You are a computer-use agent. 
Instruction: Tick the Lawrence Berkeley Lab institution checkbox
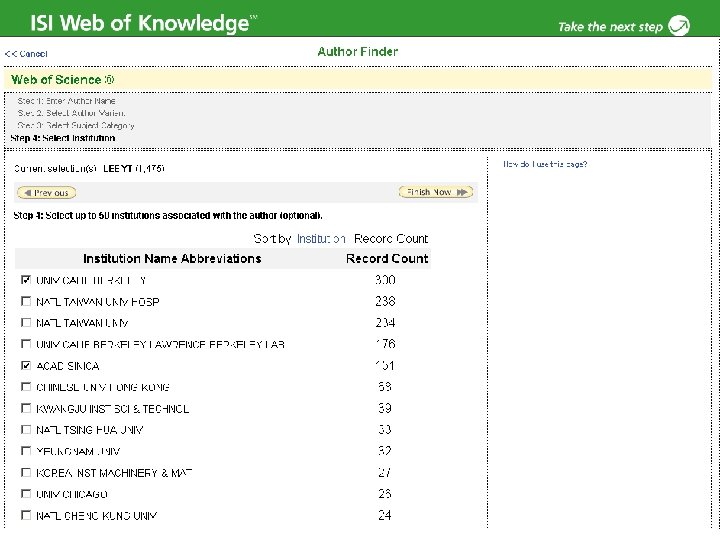pyautogui.click(x=26, y=344)
